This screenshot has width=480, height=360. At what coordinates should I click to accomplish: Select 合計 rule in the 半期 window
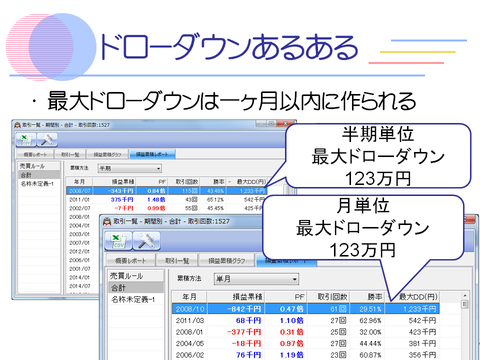(39, 175)
